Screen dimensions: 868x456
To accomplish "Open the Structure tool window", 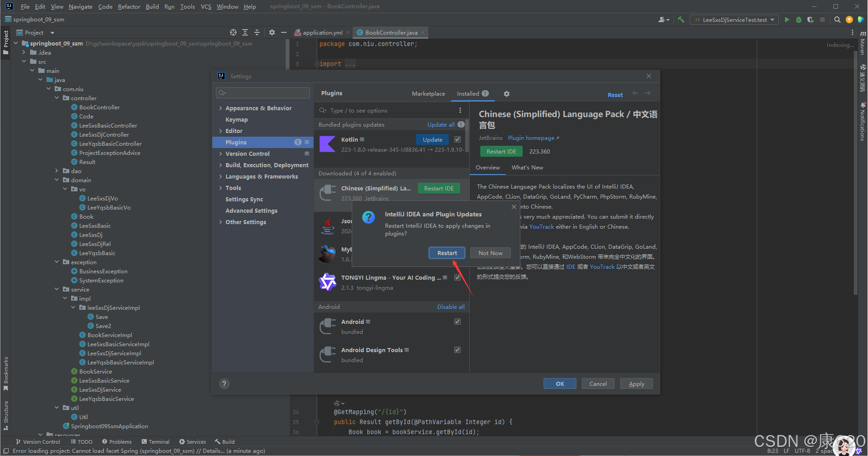I will [6, 415].
